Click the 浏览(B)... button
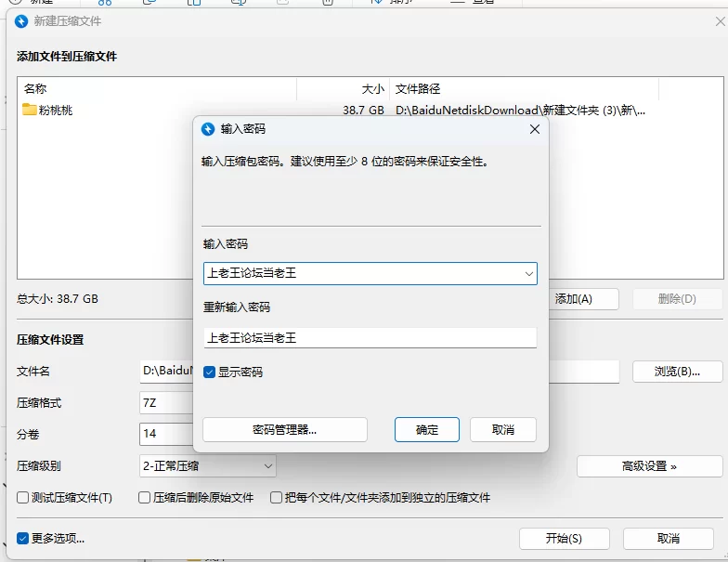This screenshot has width=728, height=562. pos(678,372)
